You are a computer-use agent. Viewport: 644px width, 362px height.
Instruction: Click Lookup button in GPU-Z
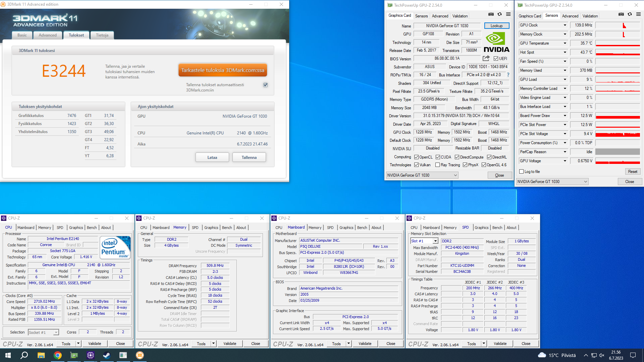tap(497, 26)
